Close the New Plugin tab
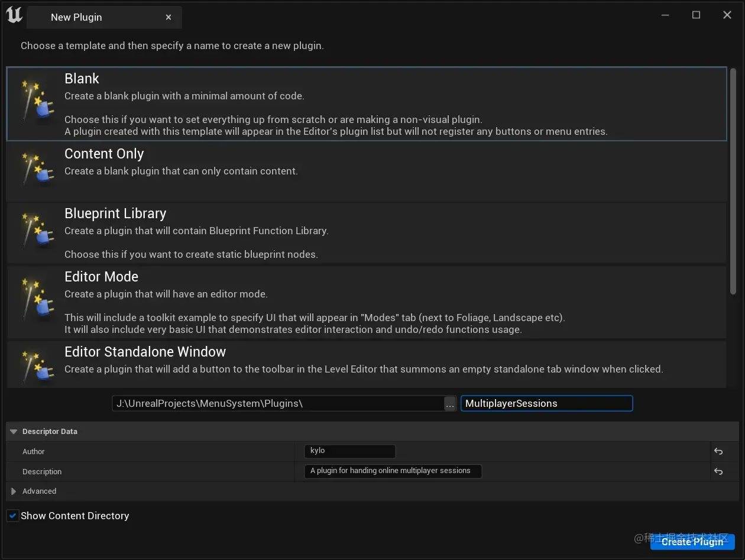 click(x=169, y=17)
